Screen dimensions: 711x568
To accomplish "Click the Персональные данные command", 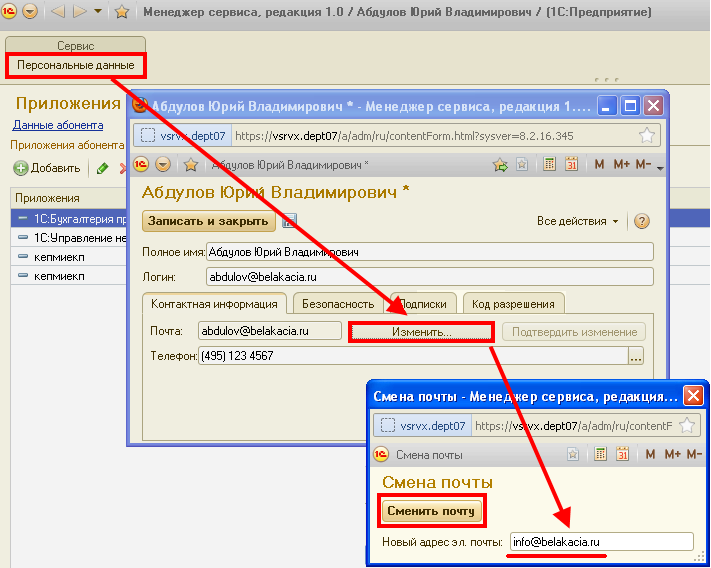I will point(76,65).
